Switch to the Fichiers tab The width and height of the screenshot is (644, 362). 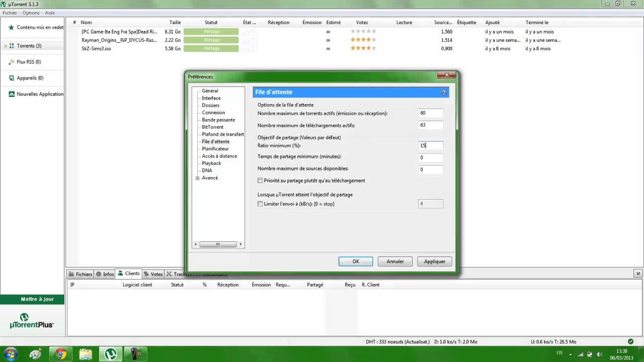(x=80, y=274)
